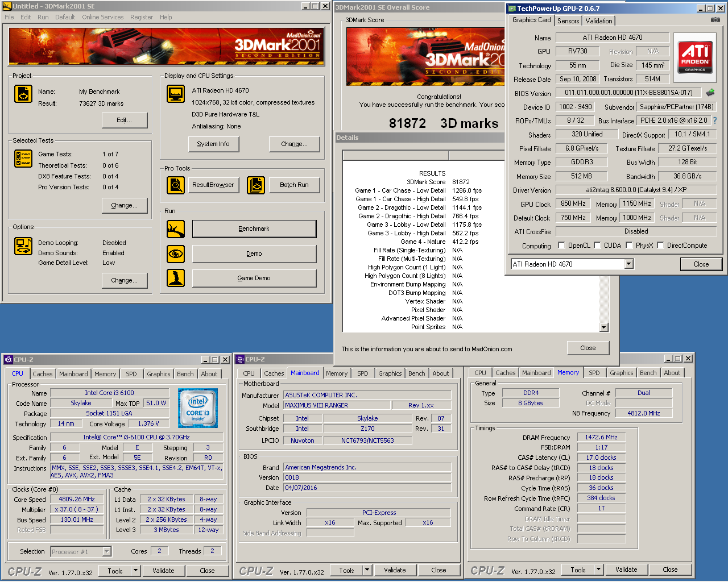Click the BIOS save icon in GPU-Z
728x582 pixels.
(x=710, y=92)
